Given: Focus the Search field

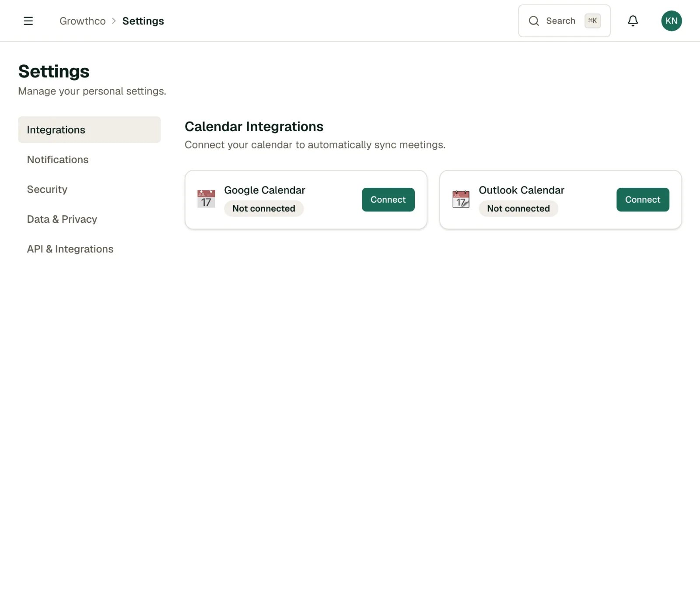Looking at the screenshot, I should [564, 21].
